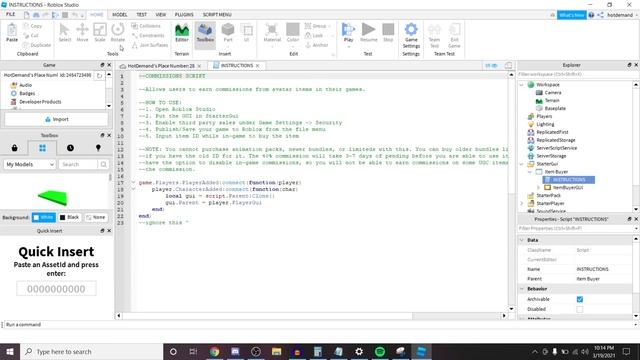Collapse the Data properties section
The image size is (640, 360).
pyautogui.click(x=522, y=240)
